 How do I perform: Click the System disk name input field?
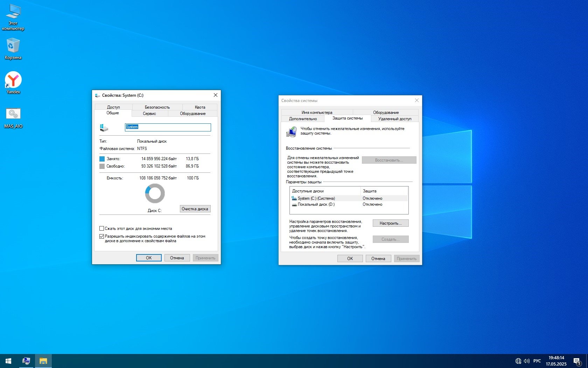(x=168, y=127)
